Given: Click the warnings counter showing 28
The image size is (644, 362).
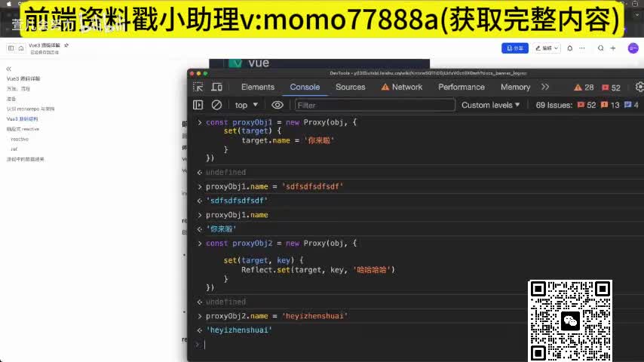Looking at the screenshot, I should point(584,87).
